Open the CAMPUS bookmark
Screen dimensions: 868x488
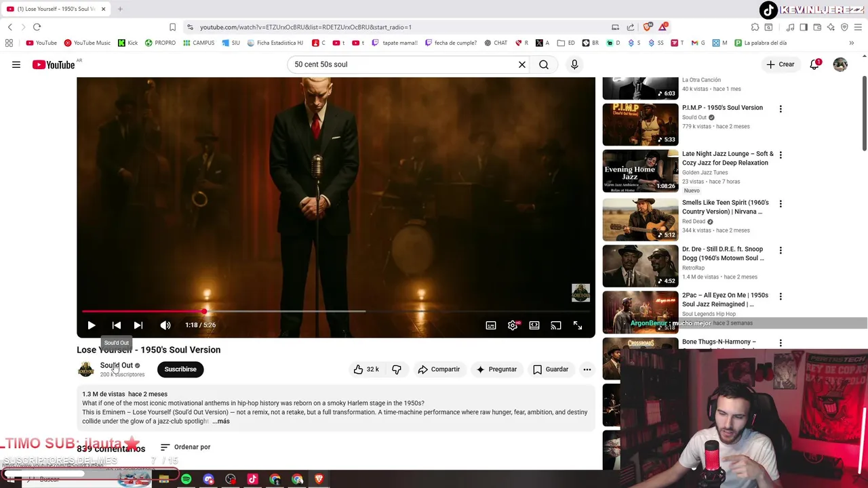point(199,43)
